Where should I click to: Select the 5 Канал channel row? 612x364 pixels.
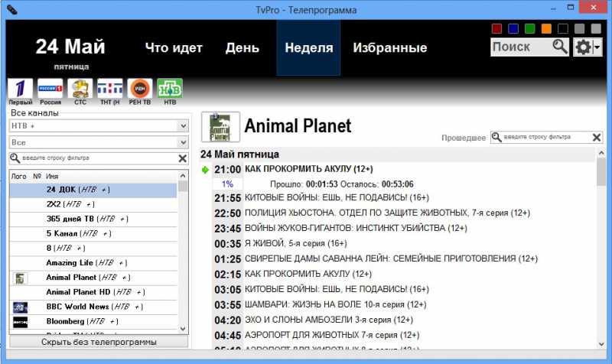(93, 234)
